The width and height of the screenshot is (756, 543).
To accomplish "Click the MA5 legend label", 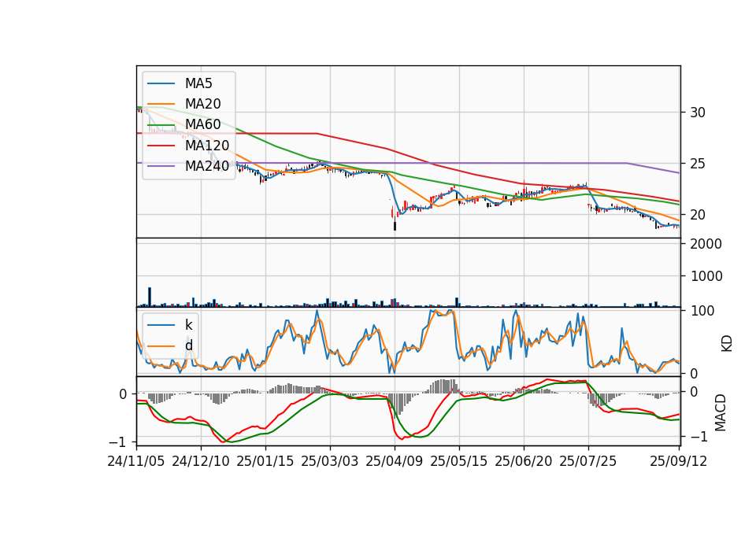I will tap(198, 83).
